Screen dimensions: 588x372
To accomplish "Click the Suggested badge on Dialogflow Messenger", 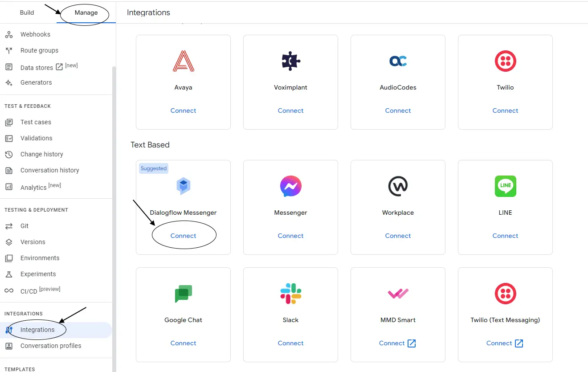I will (154, 168).
